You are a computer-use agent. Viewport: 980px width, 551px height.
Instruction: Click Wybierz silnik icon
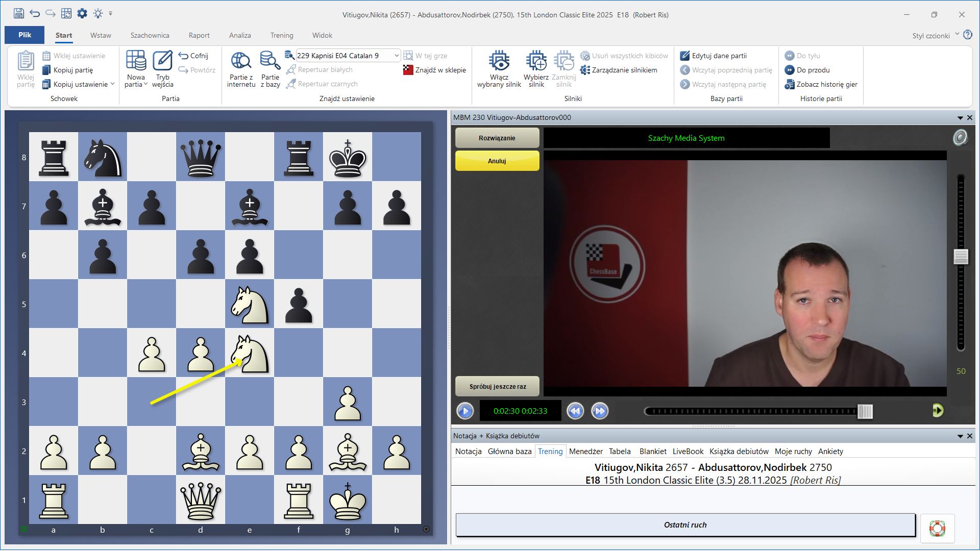(x=536, y=61)
